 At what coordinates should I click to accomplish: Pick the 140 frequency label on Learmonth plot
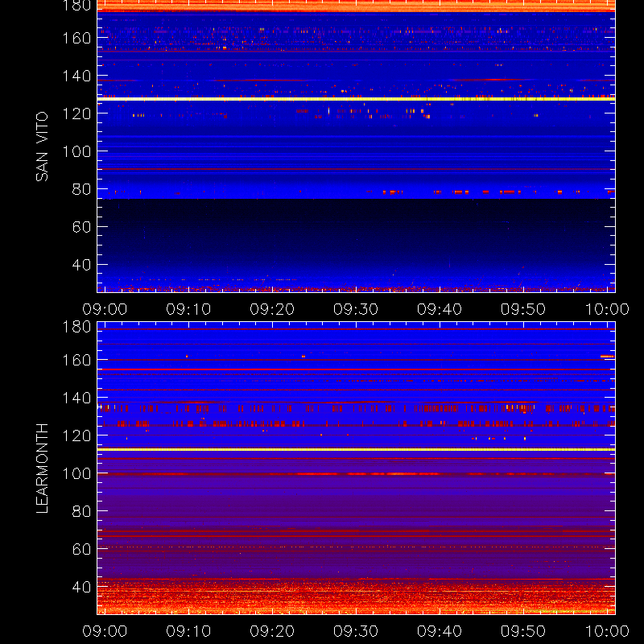click(x=76, y=398)
